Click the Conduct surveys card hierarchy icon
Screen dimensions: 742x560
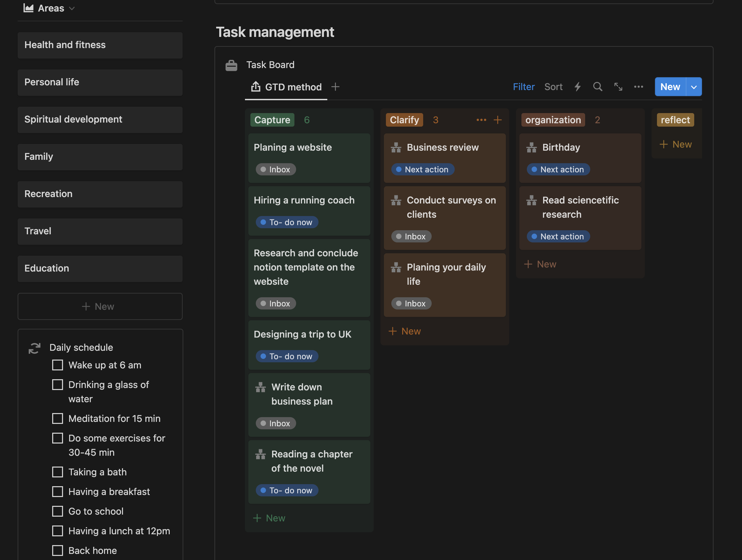point(396,200)
